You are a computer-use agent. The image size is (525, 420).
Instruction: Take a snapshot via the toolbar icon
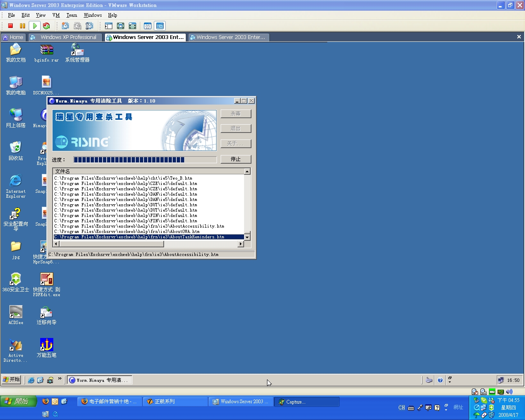coord(65,26)
